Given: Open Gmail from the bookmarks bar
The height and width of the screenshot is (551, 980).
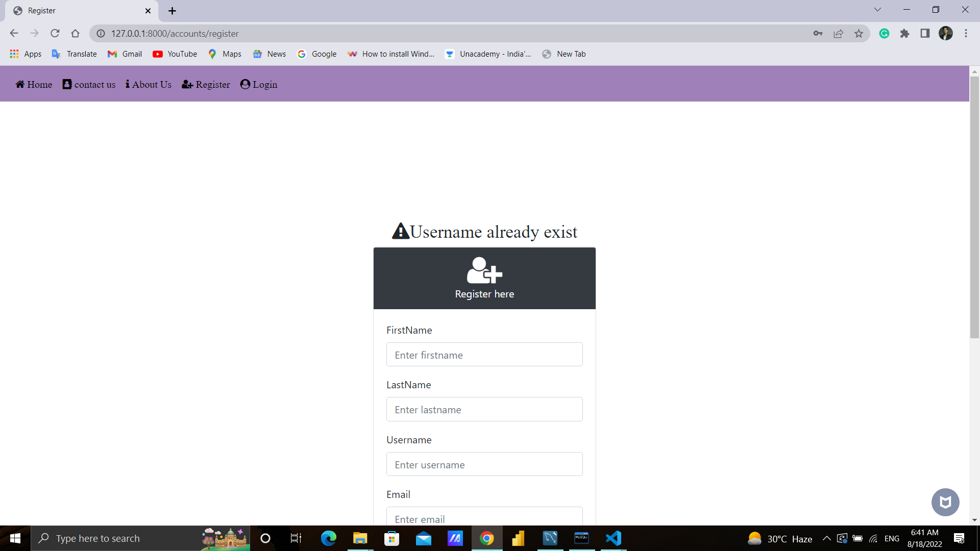Looking at the screenshot, I should (x=124, y=54).
